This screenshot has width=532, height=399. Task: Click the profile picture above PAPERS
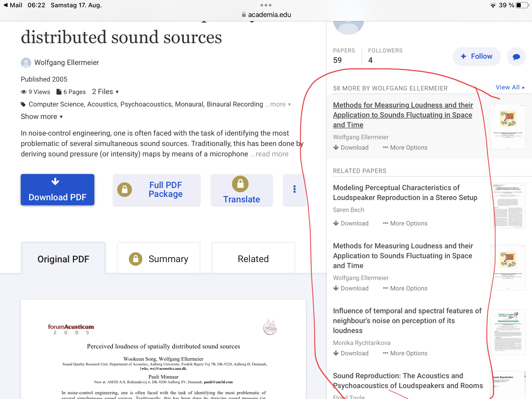(x=348, y=28)
